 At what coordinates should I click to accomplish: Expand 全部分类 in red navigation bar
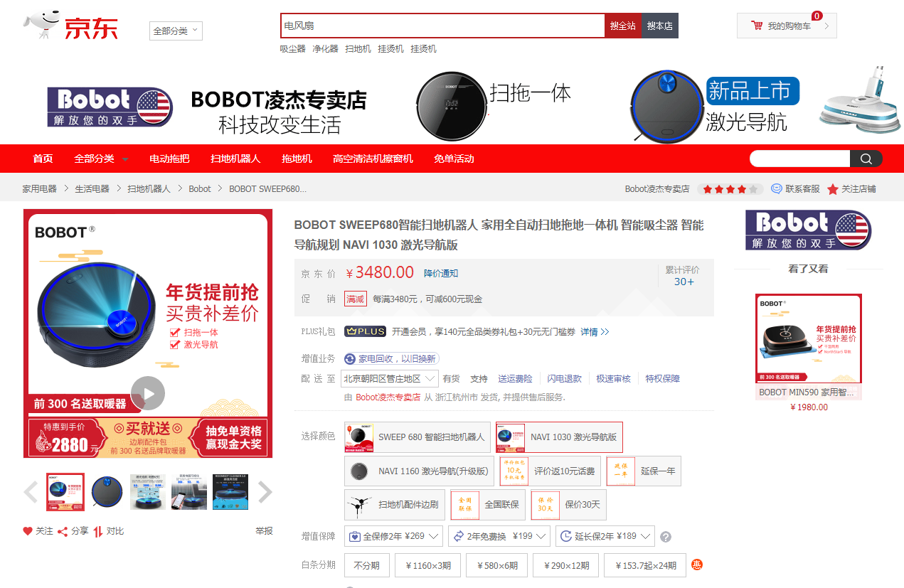point(101,159)
